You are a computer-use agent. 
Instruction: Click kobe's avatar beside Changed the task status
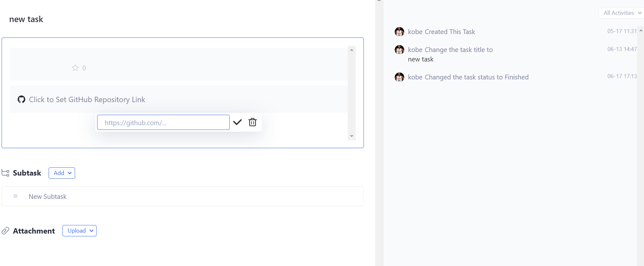[x=399, y=77]
